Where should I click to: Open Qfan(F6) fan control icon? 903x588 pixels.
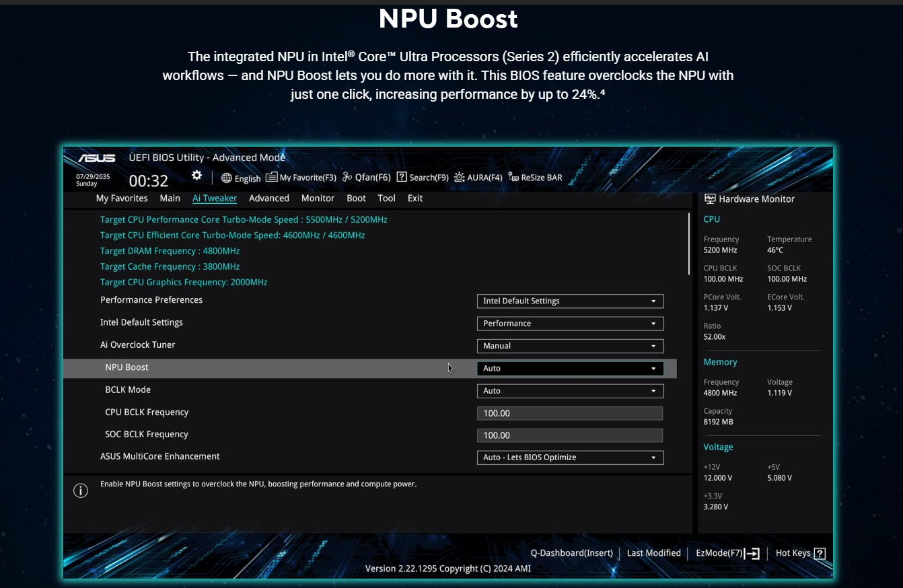(347, 177)
